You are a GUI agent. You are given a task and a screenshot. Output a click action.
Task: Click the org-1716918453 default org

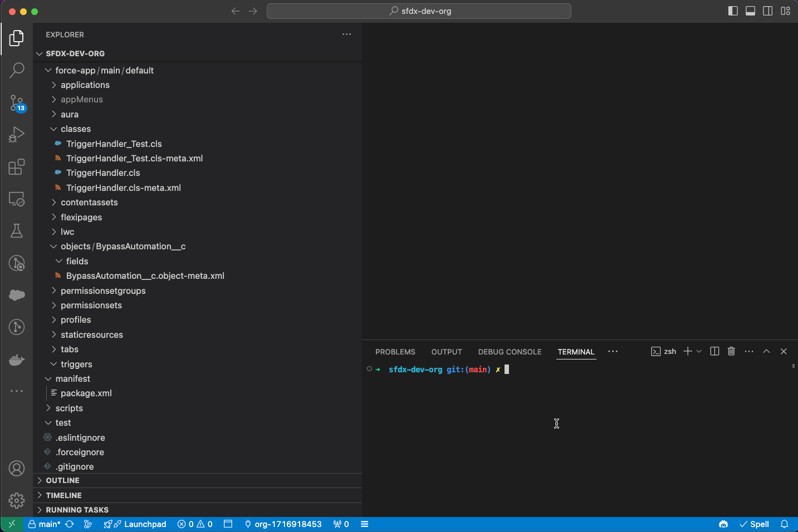point(283,524)
